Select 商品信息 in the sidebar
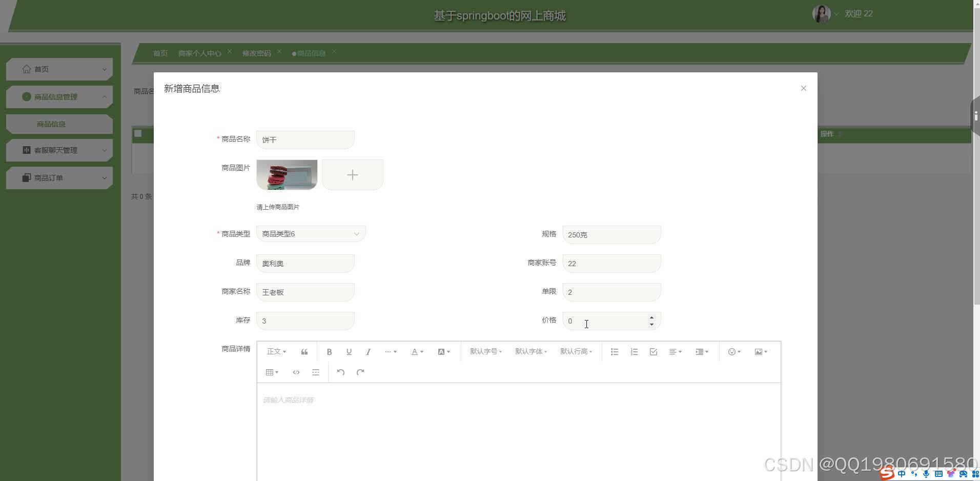Image resolution: width=980 pixels, height=481 pixels. click(59, 124)
